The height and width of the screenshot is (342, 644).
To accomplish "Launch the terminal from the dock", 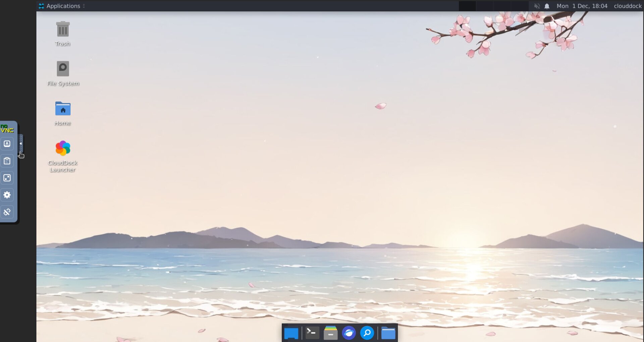I will (x=312, y=333).
